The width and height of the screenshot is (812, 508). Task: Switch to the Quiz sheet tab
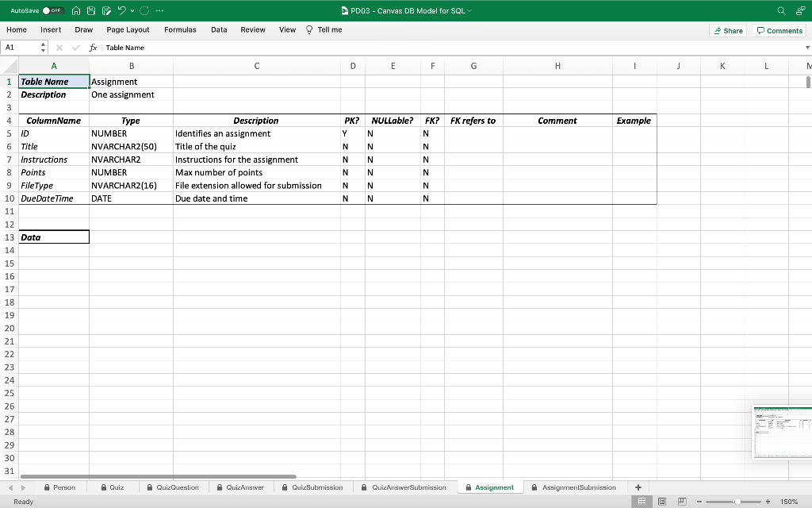pos(113,487)
